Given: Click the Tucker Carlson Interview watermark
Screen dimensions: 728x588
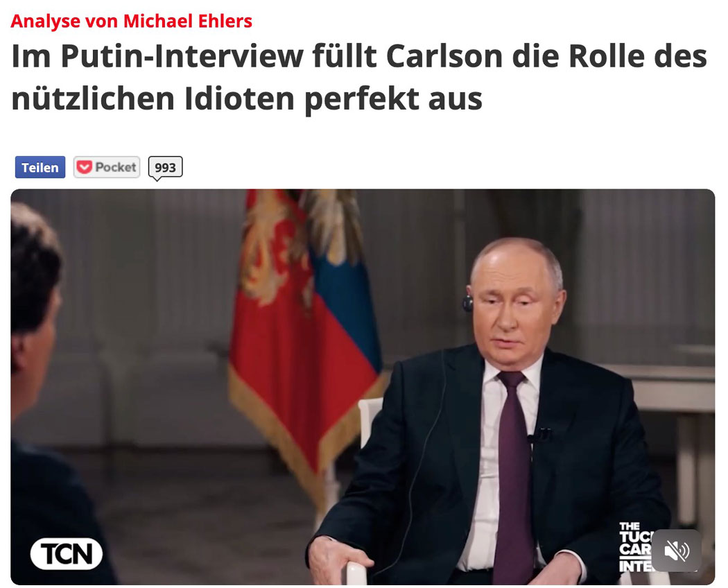Looking at the screenshot, I should pyautogui.click(x=636, y=547).
